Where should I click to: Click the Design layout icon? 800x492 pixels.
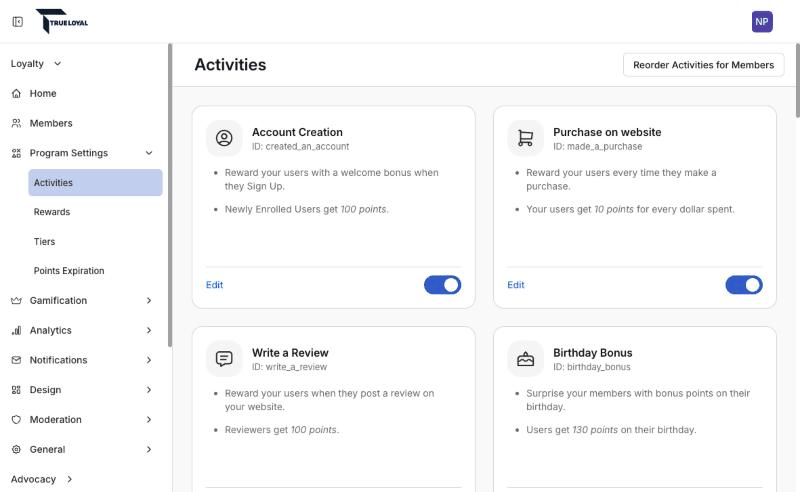[x=16, y=390]
